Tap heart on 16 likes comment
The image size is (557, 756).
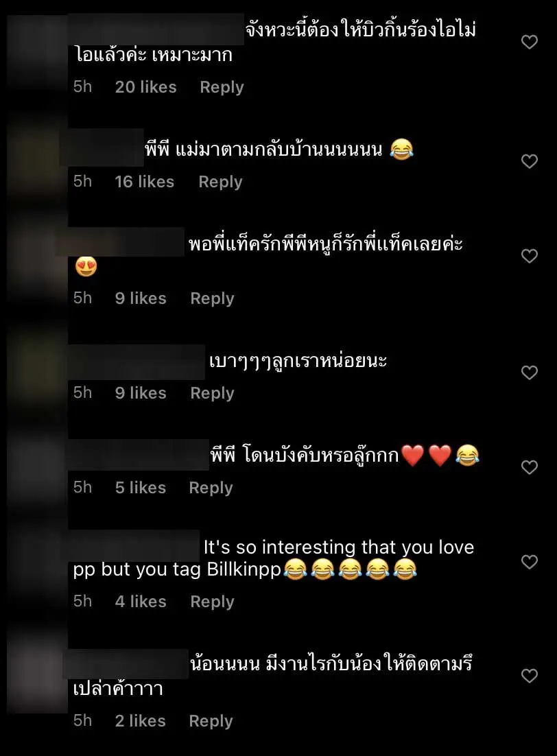click(529, 161)
